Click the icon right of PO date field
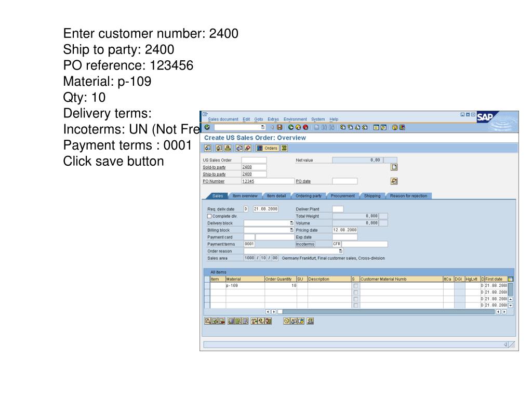This screenshot has height=399, width=532. tap(394, 181)
